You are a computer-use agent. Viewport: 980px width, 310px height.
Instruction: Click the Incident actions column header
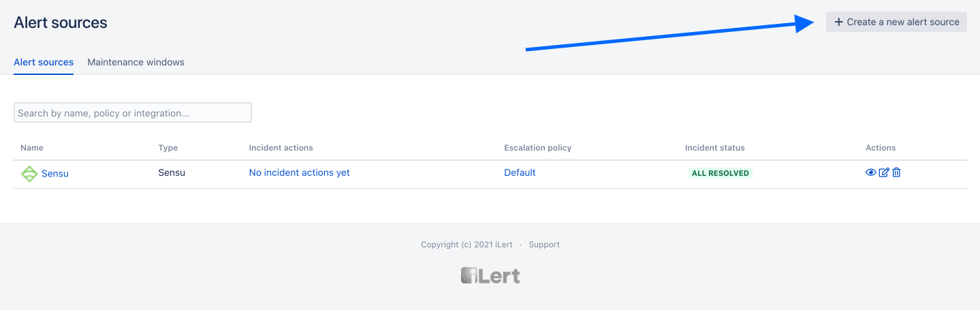[281, 148]
